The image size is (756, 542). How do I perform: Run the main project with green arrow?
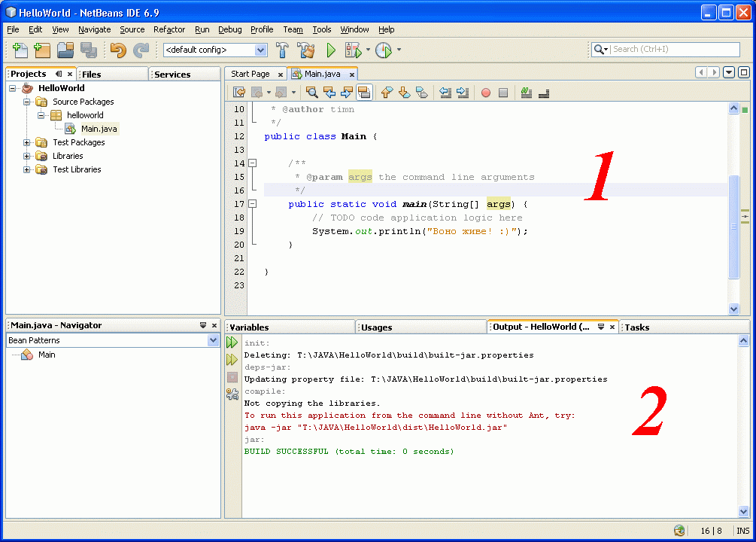[330, 50]
